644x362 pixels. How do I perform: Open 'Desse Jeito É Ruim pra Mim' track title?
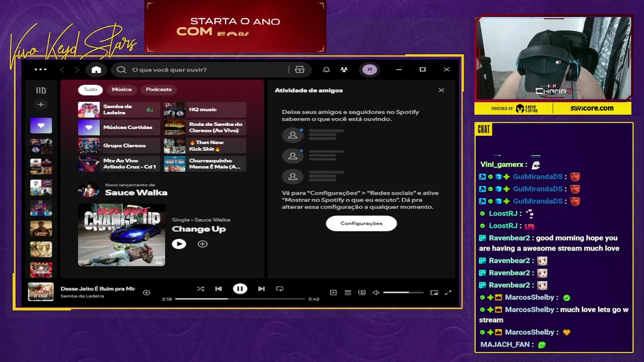(x=98, y=289)
